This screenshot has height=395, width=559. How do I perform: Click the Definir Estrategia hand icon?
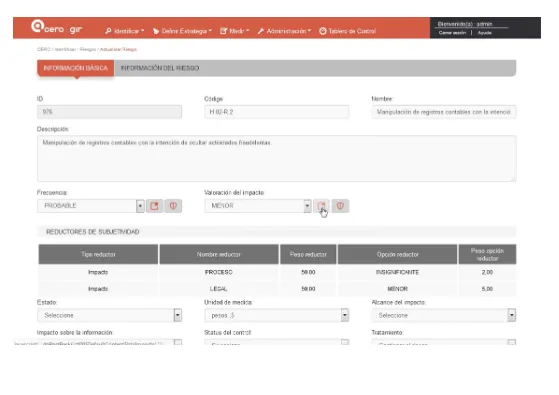(156, 31)
